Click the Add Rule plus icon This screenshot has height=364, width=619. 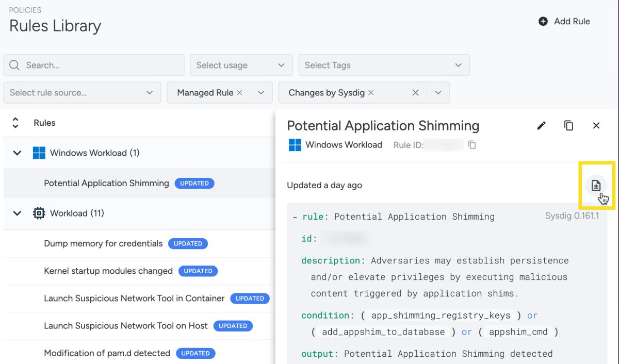(x=543, y=21)
